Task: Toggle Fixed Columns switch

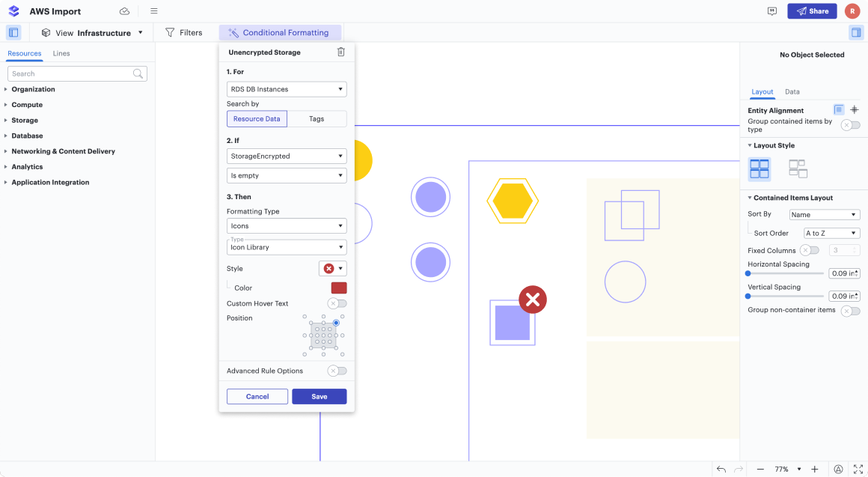Action: (810, 250)
